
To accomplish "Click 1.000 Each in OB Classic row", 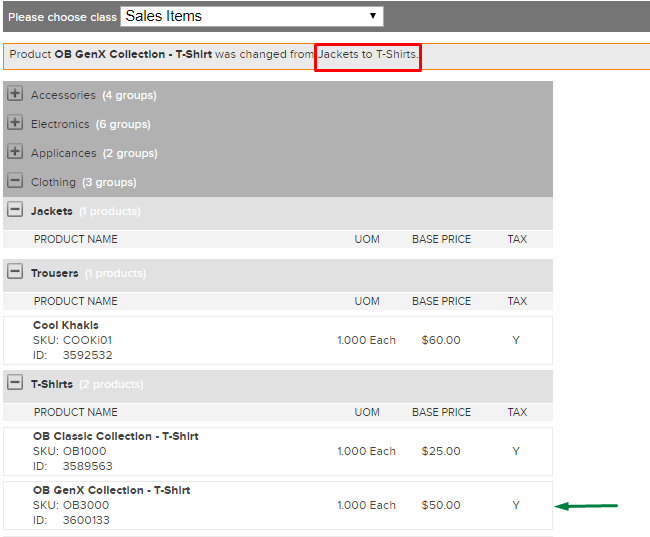I will (x=366, y=451).
